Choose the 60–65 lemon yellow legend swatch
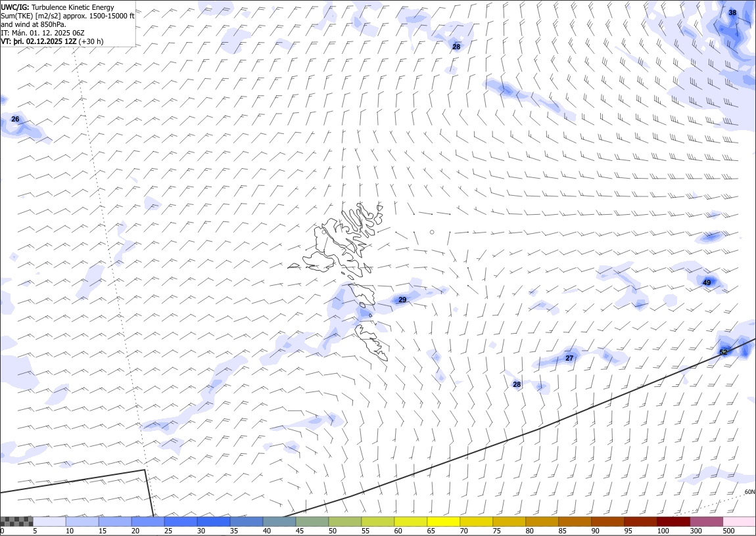Screen dimensions: 756x536 (x=410, y=522)
